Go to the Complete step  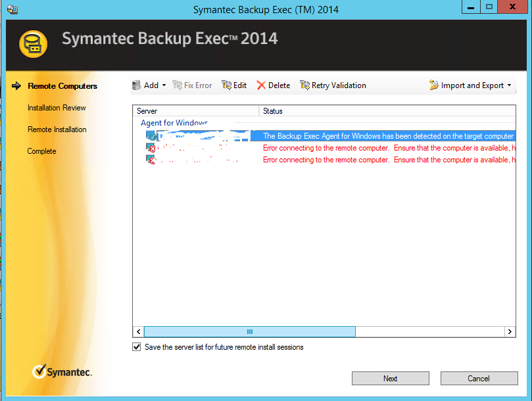(41, 151)
